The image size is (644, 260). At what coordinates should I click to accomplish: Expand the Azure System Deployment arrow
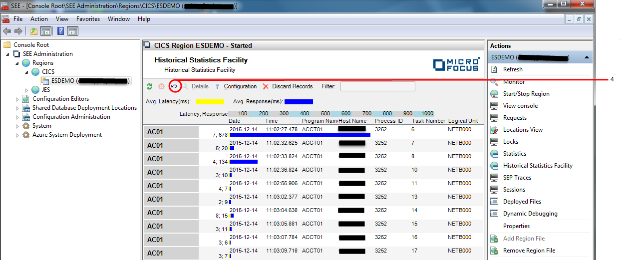(17, 135)
